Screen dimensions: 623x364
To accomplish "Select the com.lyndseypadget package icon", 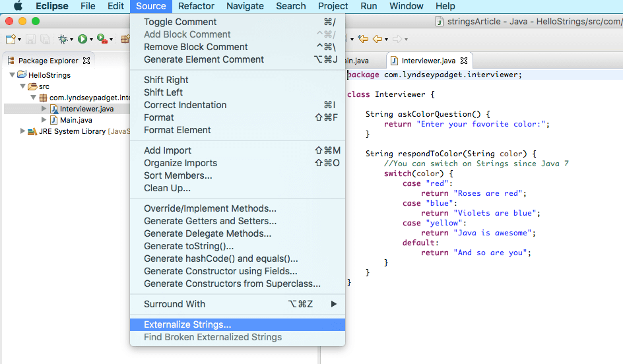I will tap(43, 98).
